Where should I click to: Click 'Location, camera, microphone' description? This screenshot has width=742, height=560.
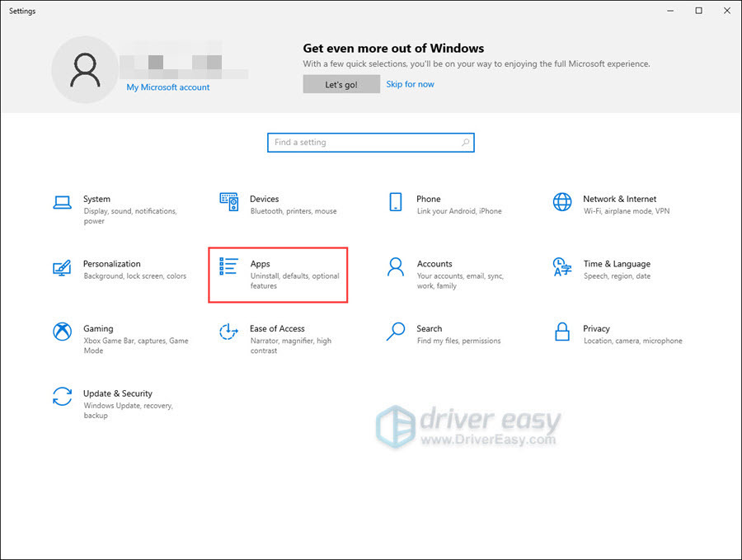pyautogui.click(x=632, y=341)
